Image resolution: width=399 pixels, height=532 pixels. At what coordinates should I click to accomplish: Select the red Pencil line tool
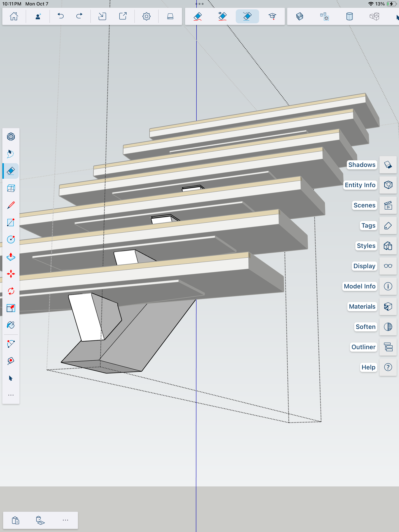11,205
